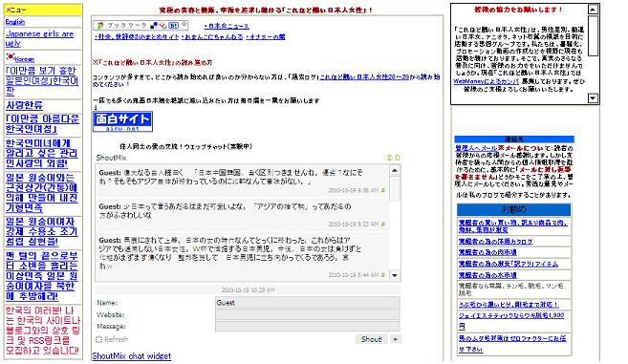This screenshot has height=364, width=628.
Task: Focus the Message input field
Action: pos(307,327)
